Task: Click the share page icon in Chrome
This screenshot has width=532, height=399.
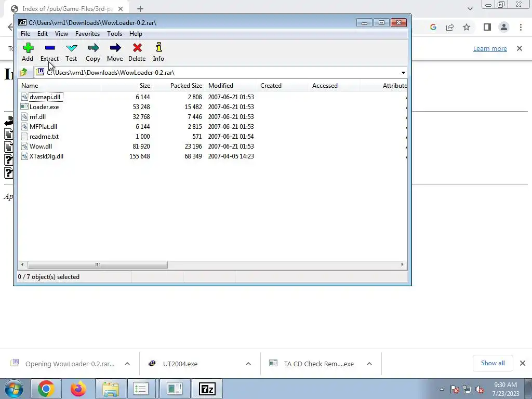Action: 450,27
